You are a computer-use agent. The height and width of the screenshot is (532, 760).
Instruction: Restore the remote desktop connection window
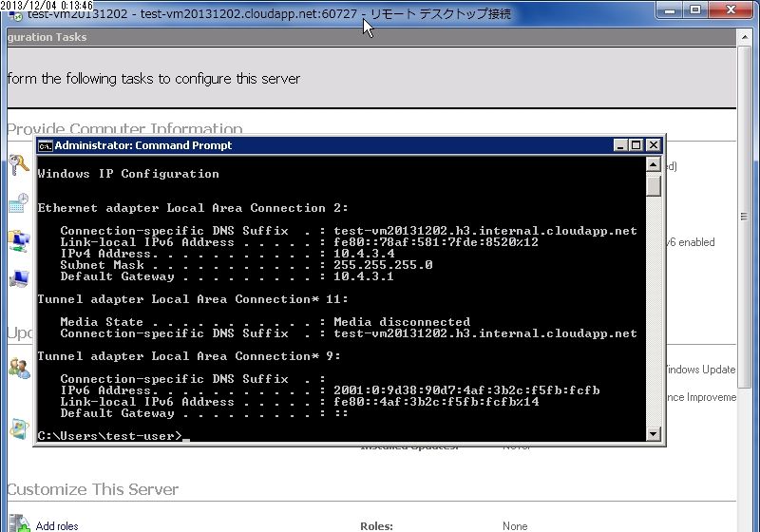695,9
